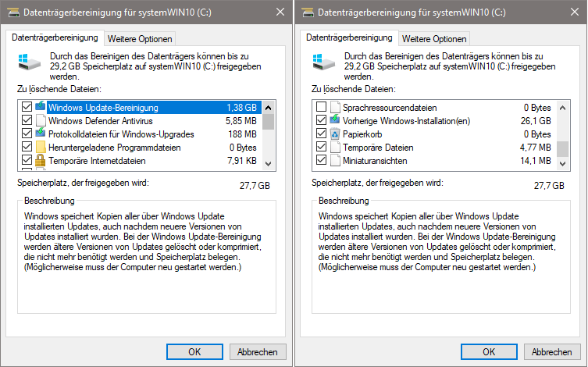
Task: Uncheck Vorherige Windows-Installation(en) checkbox
Action: click(321, 120)
